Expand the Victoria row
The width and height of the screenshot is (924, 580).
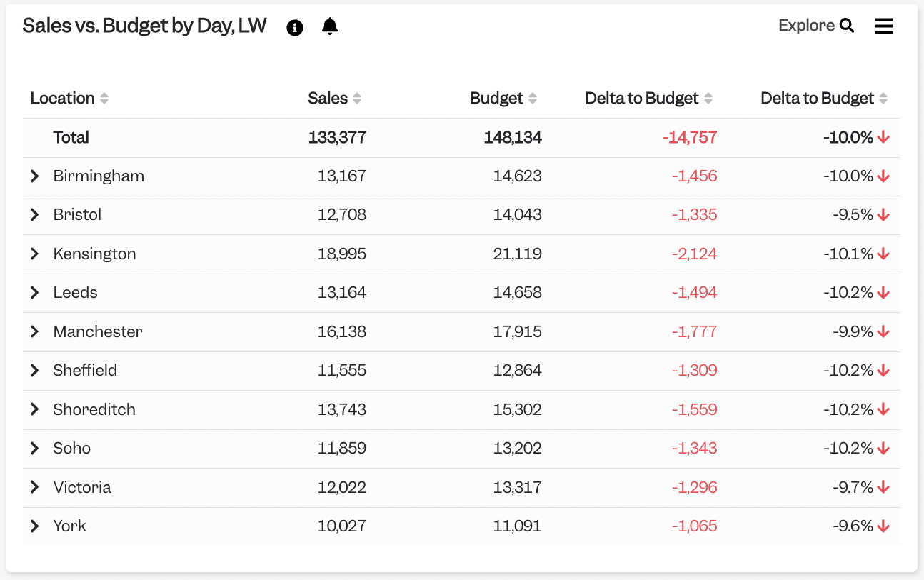[x=34, y=487]
